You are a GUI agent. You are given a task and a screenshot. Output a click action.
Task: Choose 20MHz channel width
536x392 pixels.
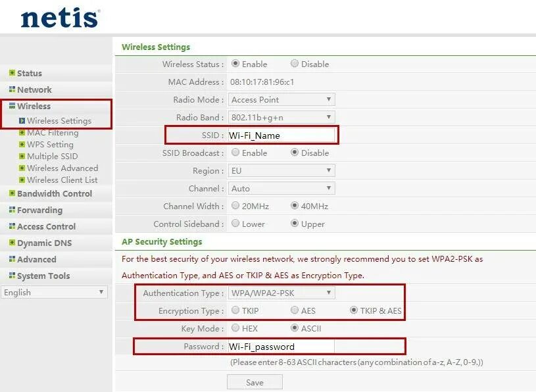pyautogui.click(x=235, y=205)
